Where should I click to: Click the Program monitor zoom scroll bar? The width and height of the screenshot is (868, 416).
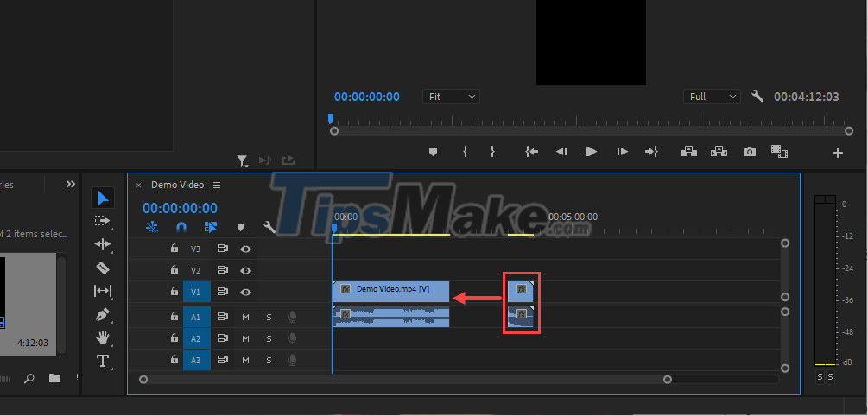[592, 131]
